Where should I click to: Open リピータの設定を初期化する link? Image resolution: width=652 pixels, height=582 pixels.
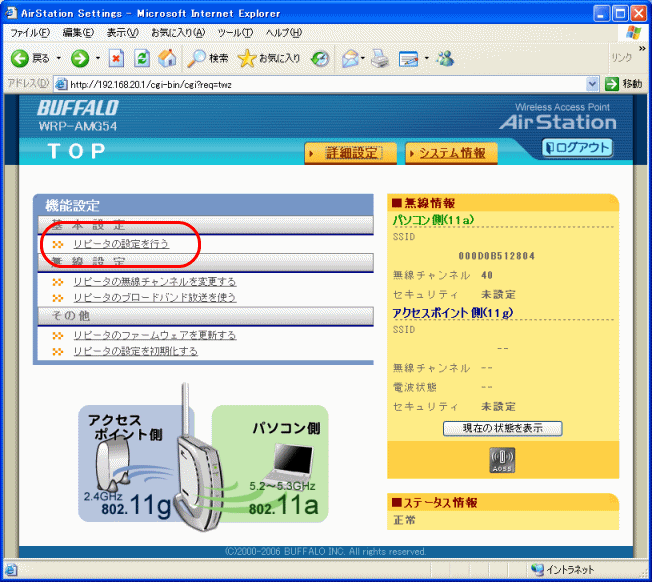pyautogui.click(x=136, y=351)
